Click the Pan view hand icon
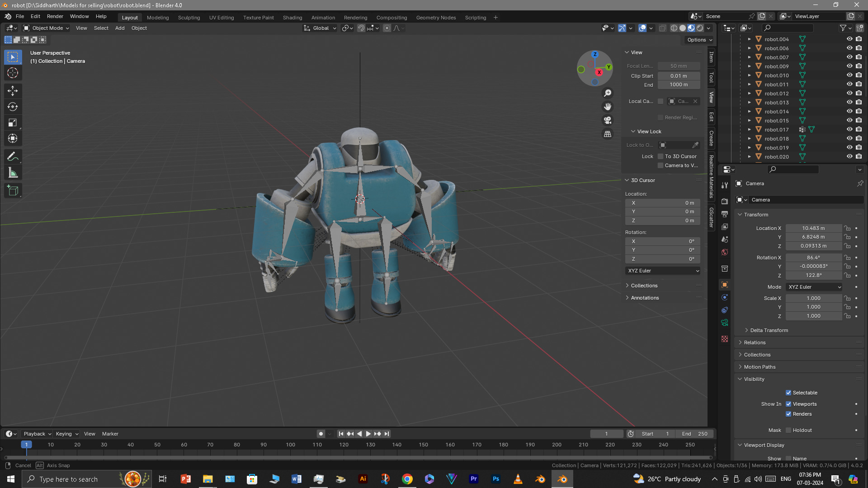Viewport: 868px width, 488px height. point(608,107)
